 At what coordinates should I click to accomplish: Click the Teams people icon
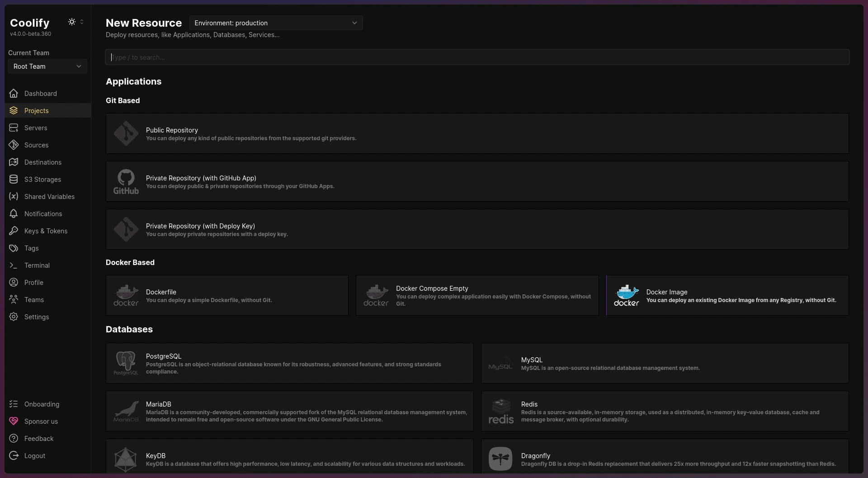click(14, 300)
